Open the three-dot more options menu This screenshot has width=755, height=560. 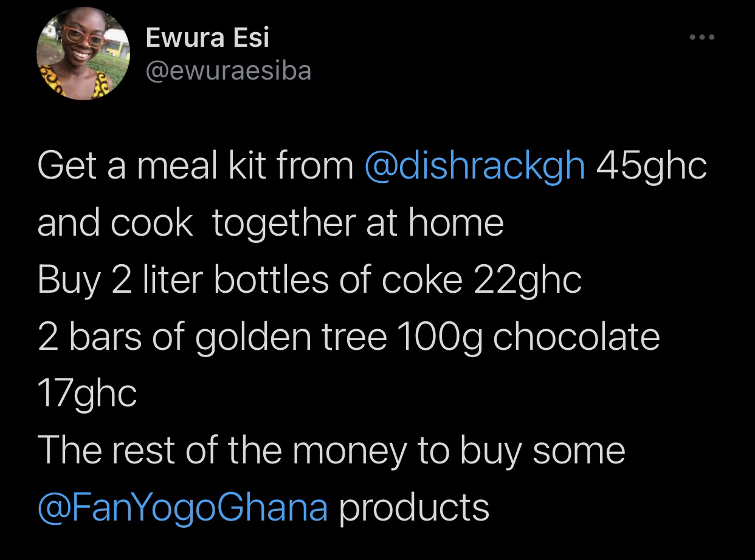(703, 38)
